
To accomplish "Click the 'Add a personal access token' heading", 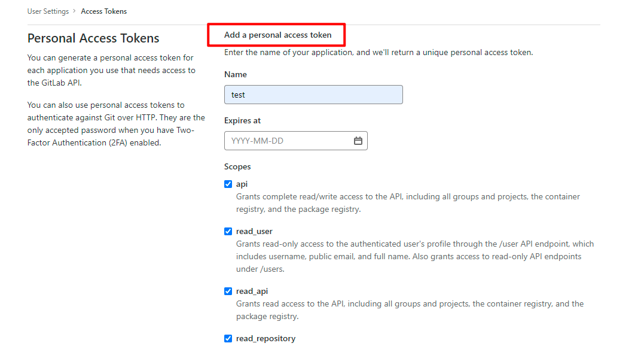I will 277,35.
